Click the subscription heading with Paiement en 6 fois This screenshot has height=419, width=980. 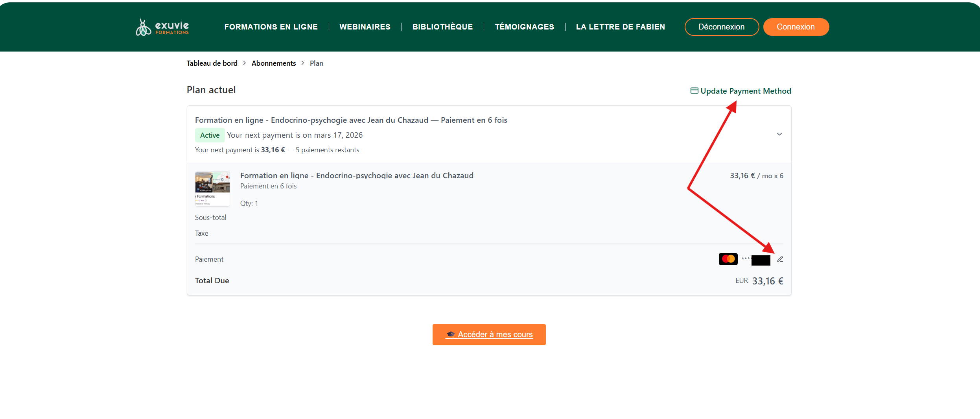pyautogui.click(x=351, y=120)
